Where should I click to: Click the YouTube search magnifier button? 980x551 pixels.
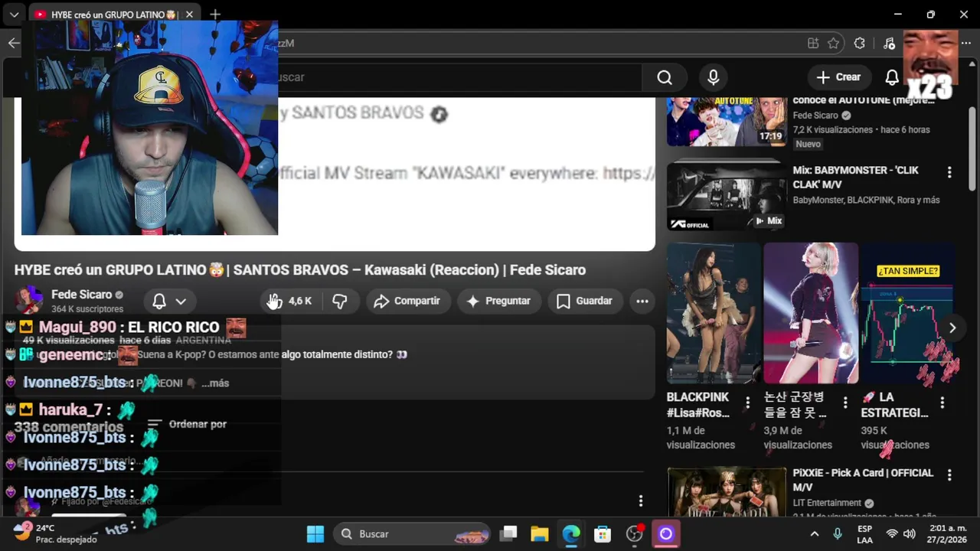(x=665, y=77)
